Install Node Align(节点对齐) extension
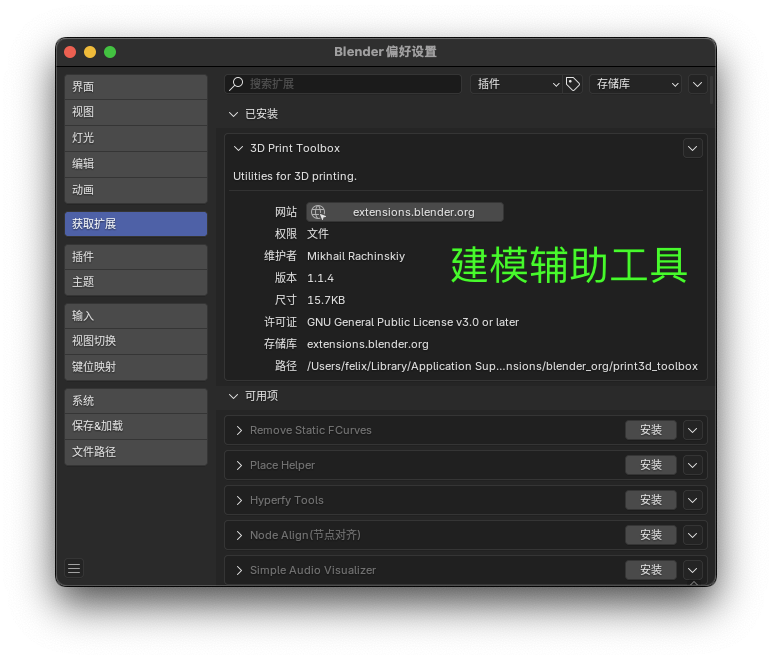 pos(651,535)
